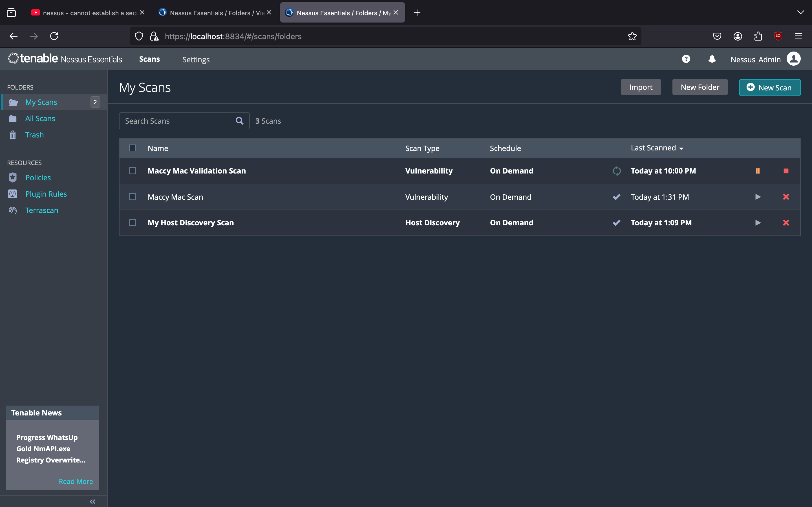812x507 pixels.
Task: Select the Maccy Mac Scan checkbox
Action: 133,197
